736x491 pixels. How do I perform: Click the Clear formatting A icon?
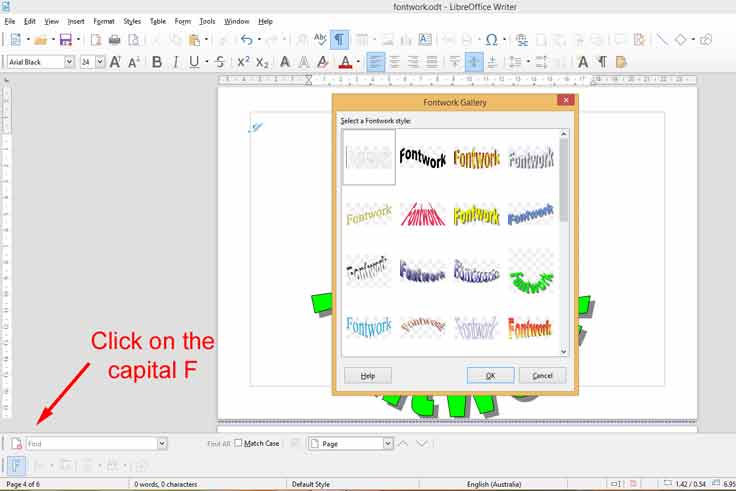(322, 62)
